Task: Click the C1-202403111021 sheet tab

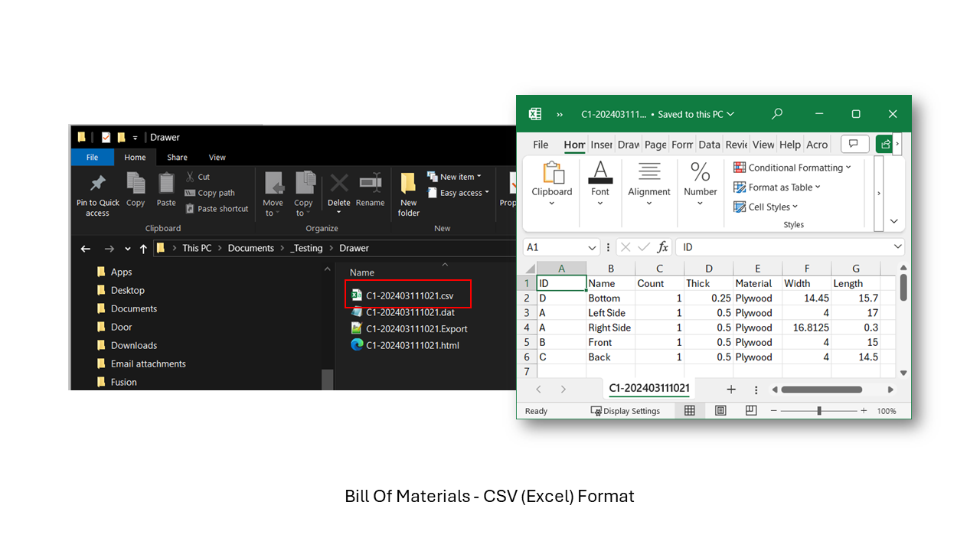Action: 649,389
